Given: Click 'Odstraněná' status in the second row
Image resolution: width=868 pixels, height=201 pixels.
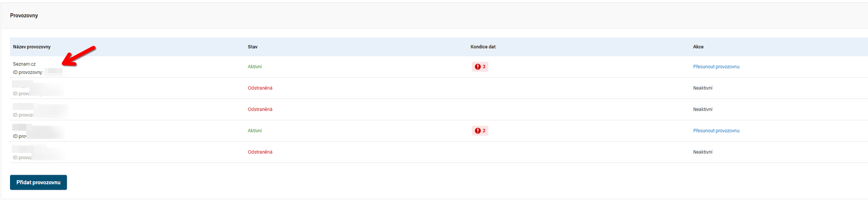Looking at the screenshot, I should click(x=260, y=88).
